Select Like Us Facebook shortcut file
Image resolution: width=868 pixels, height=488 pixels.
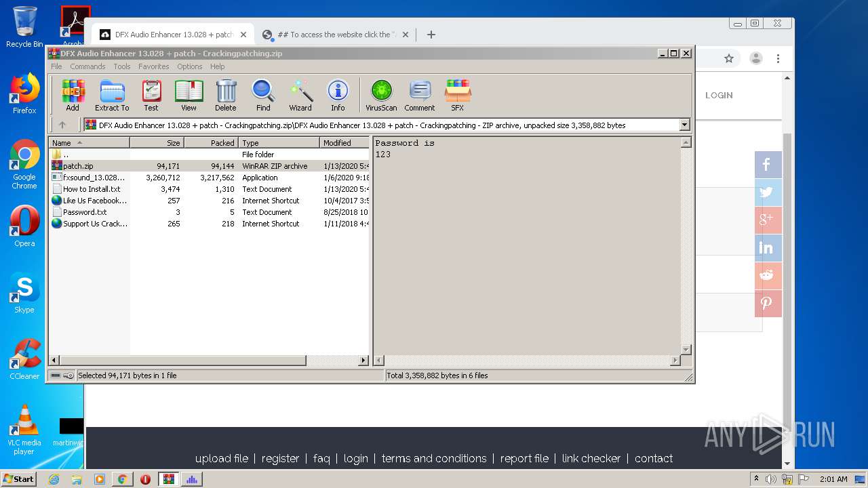click(209, 201)
